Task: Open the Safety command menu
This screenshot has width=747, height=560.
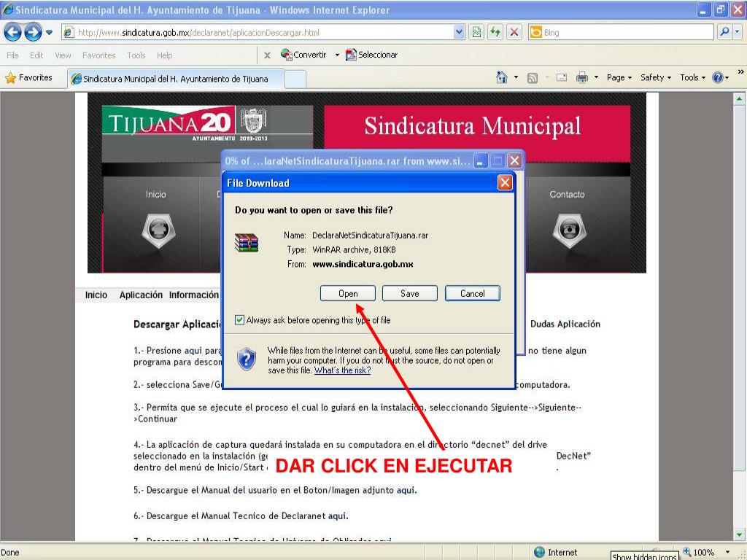Action: [656, 77]
